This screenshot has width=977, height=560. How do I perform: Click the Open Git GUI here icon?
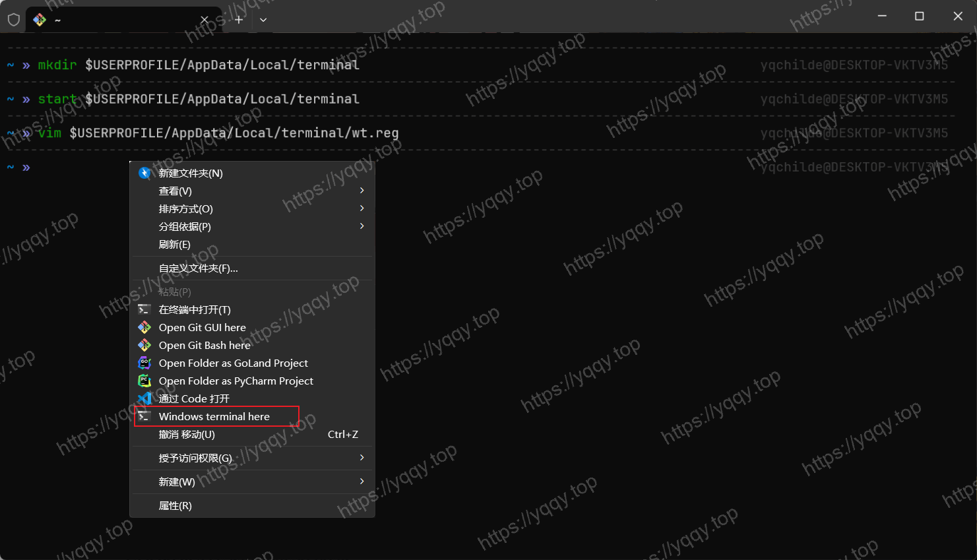click(x=144, y=327)
